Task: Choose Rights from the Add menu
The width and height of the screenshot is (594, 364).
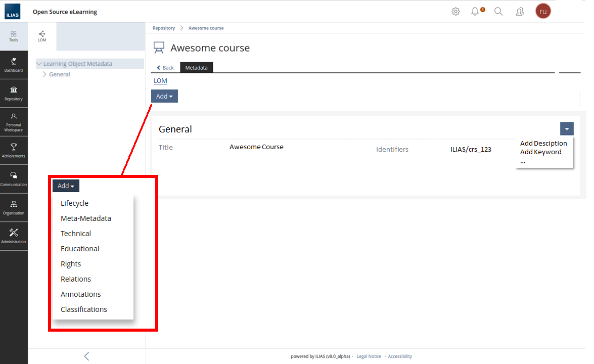Action: [x=71, y=263]
